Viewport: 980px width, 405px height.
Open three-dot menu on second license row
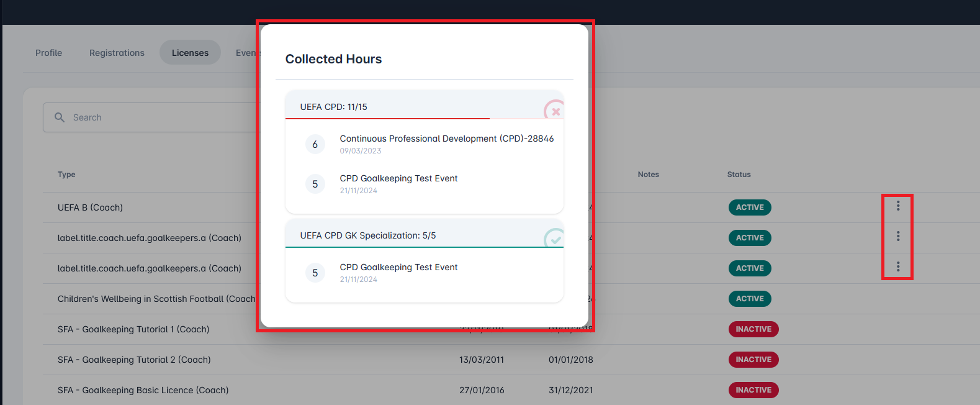coord(897,237)
